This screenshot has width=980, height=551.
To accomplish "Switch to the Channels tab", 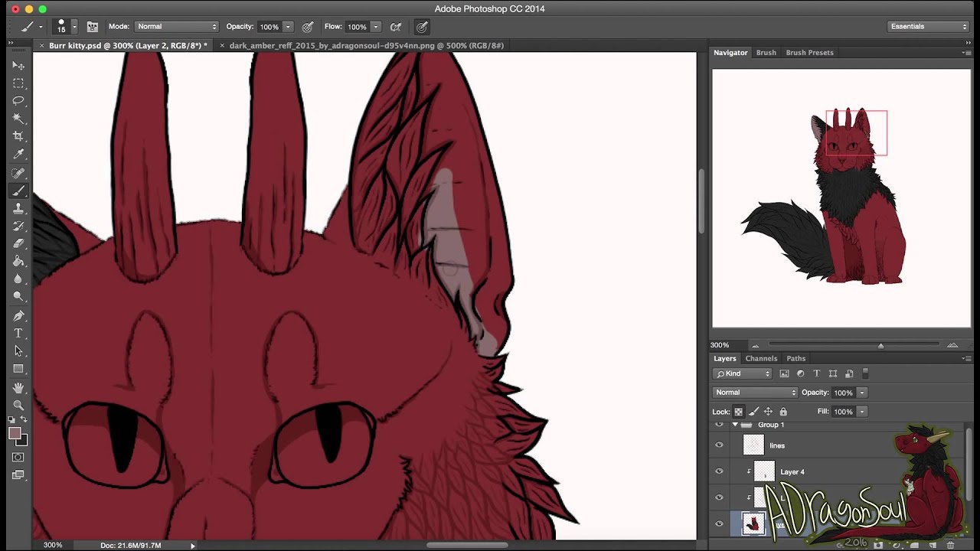I will click(x=761, y=359).
